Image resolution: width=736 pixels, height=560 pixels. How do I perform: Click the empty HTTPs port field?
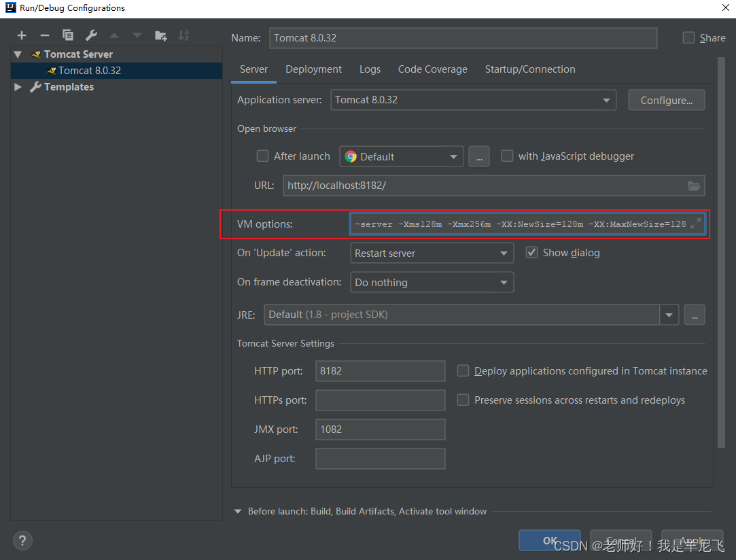pos(380,400)
